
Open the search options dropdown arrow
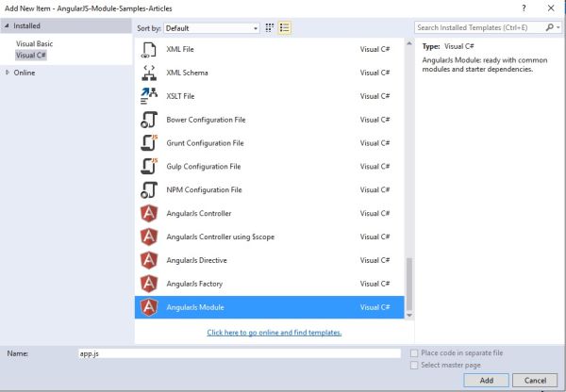point(558,27)
